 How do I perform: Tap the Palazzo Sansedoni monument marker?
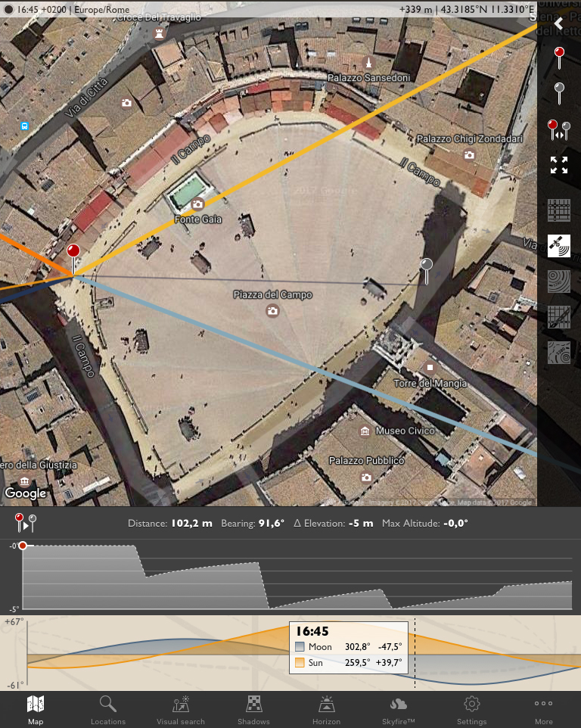tap(368, 62)
